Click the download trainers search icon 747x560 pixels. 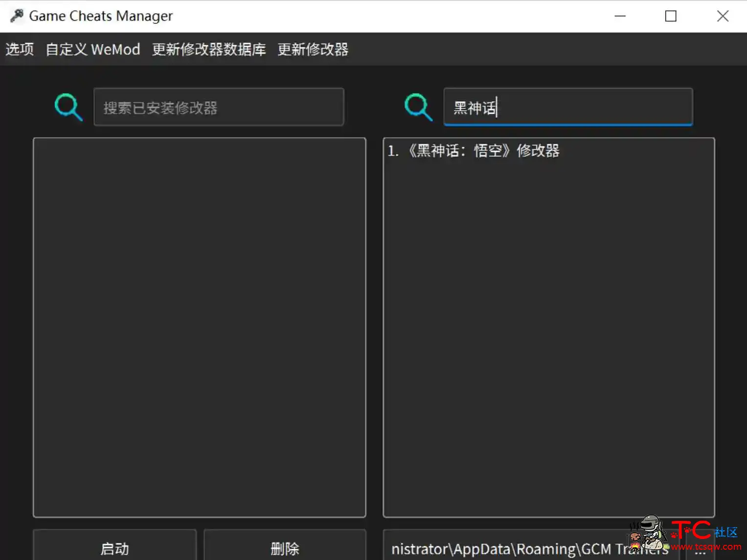tap(418, 107)
